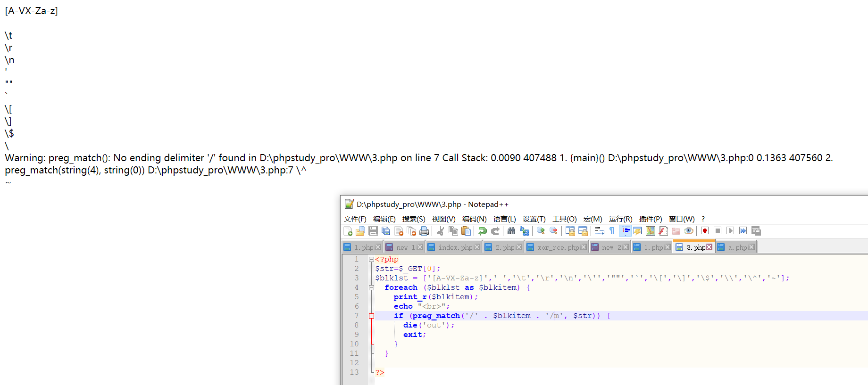The height and width of the screenshot is (385, 868).
Task: Redo the edit with the gray arrow icon
Action: click(495, 231)
